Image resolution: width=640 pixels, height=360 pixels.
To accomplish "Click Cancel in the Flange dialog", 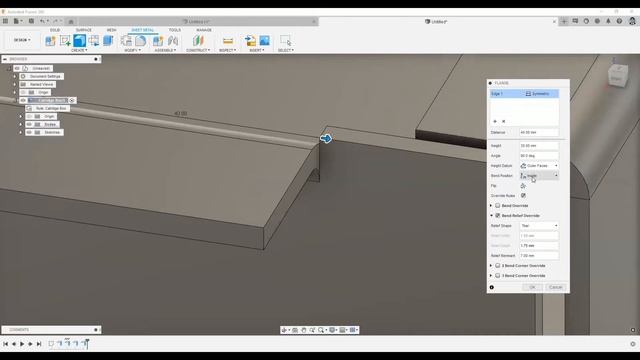I will pyautogui.click(x=556, y=287).
